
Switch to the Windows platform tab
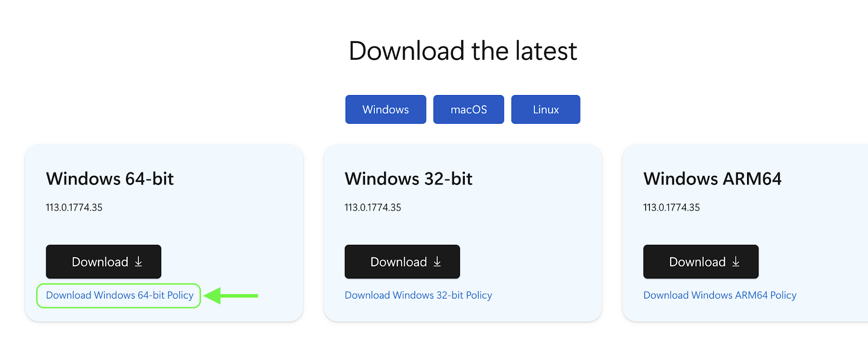coord(386,109)
